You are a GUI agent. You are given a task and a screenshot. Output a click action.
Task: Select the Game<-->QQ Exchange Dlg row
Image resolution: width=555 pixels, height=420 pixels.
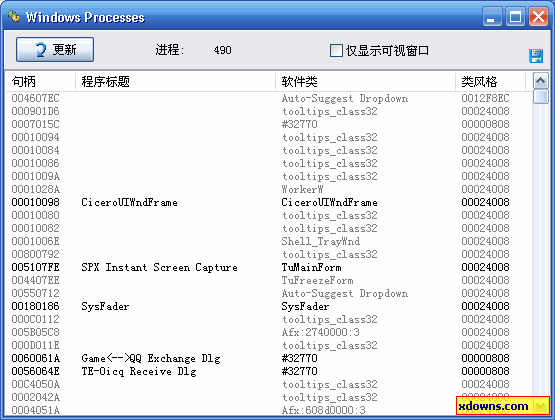click(x=268, y=358)
